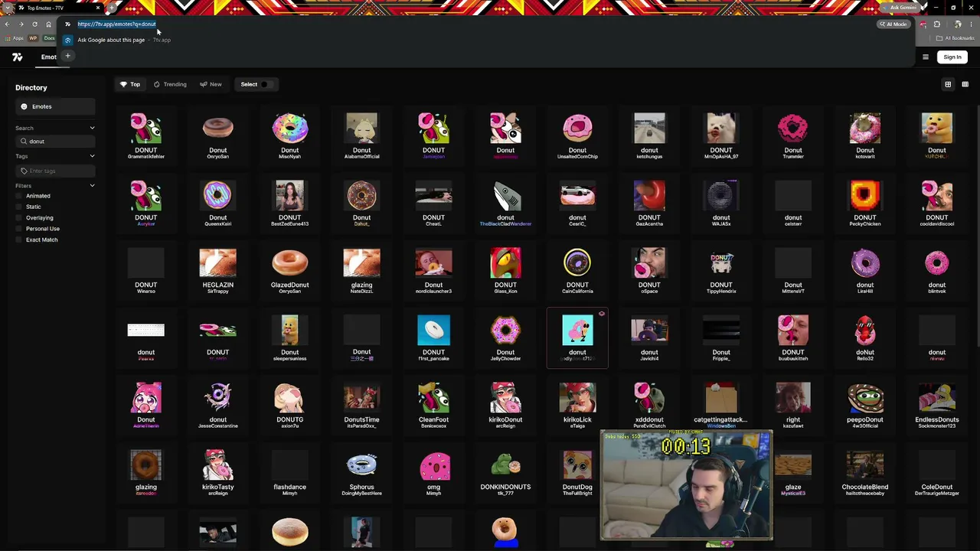Open the hamburger menu beside Sign In
Image resolution: width=980 pixels, height=551 pixels.
(x=925, y=57)
